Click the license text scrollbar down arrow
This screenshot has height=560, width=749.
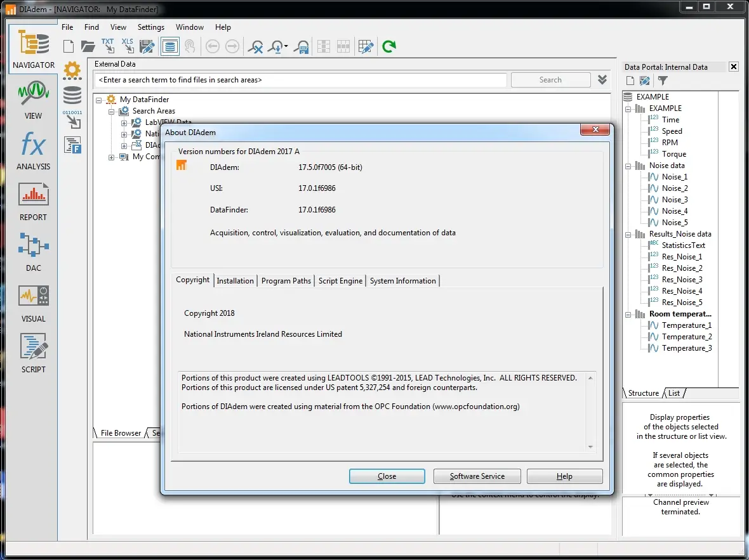pyautogui.click(x=590, y=447)
